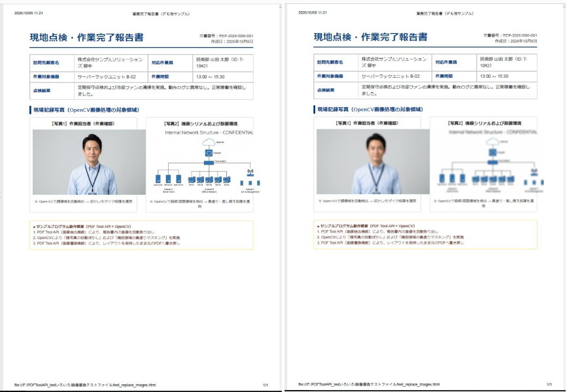
Task: Click the 定期保守点検 result text on the left page
Action: [x=162, y=91]
